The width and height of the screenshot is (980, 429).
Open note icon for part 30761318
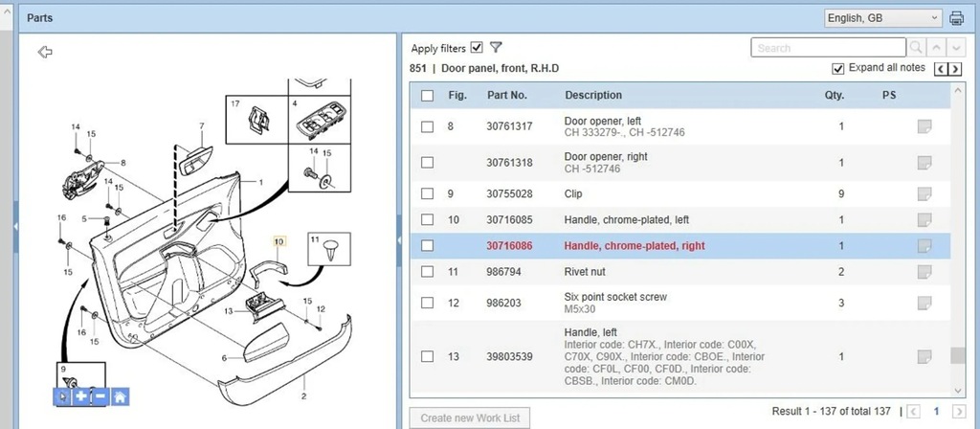924,163
